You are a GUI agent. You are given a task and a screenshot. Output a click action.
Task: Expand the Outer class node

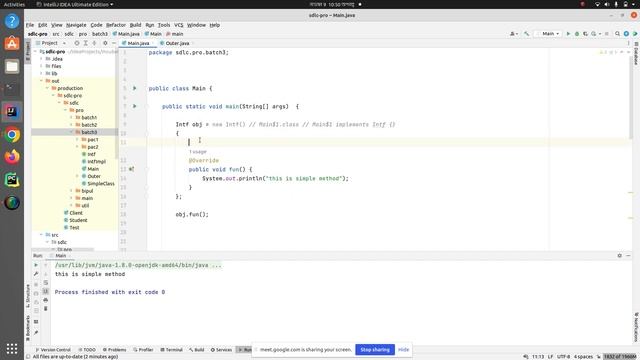tap(77, 176)
